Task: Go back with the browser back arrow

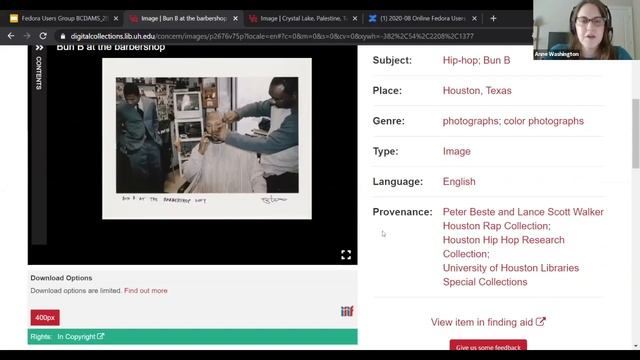Action: 11,36
